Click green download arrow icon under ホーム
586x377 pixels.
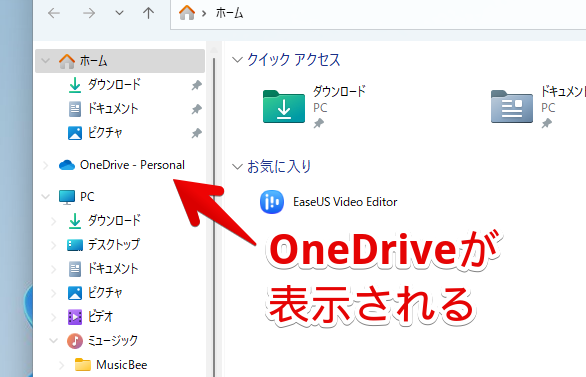(75, 85)
